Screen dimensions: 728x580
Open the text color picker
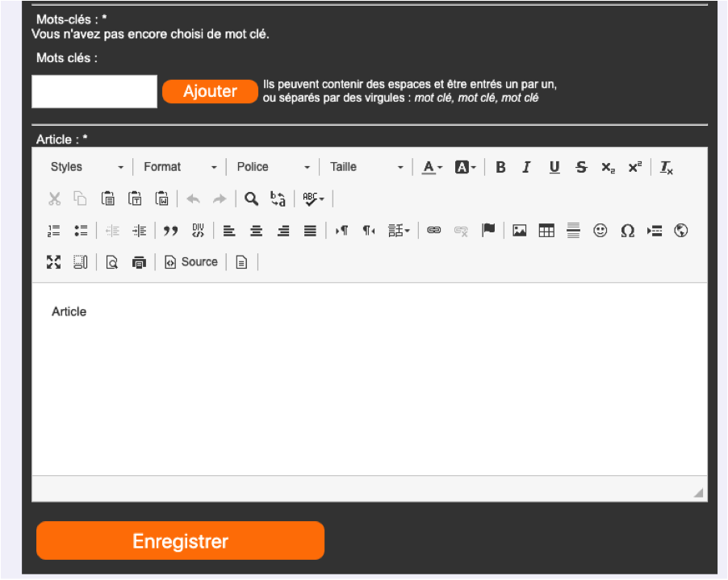(432, 167)
